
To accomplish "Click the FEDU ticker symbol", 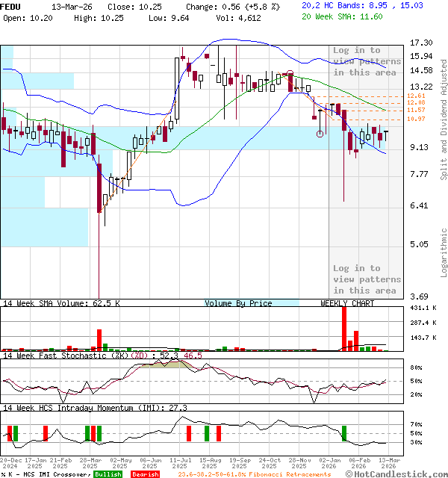I will tap(11, 5).
